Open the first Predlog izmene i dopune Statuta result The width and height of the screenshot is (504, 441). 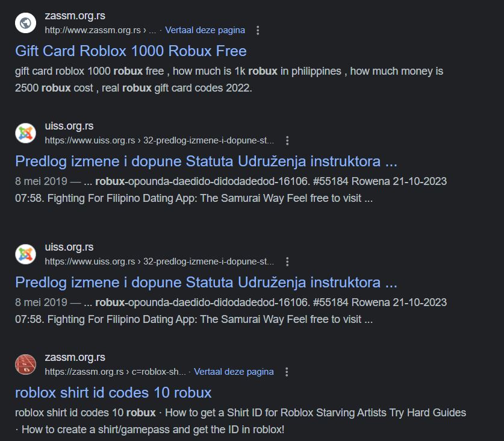pos(206,161)
